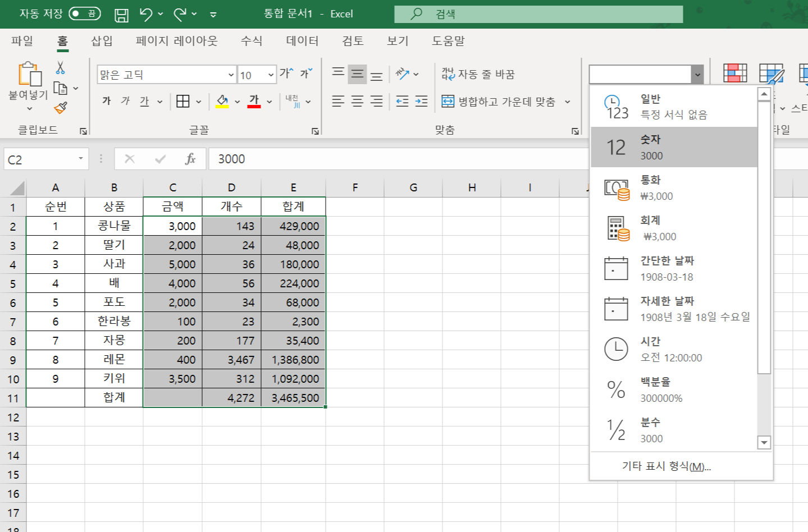
Task: Select 통화 currency format
Action: point(674,187)
